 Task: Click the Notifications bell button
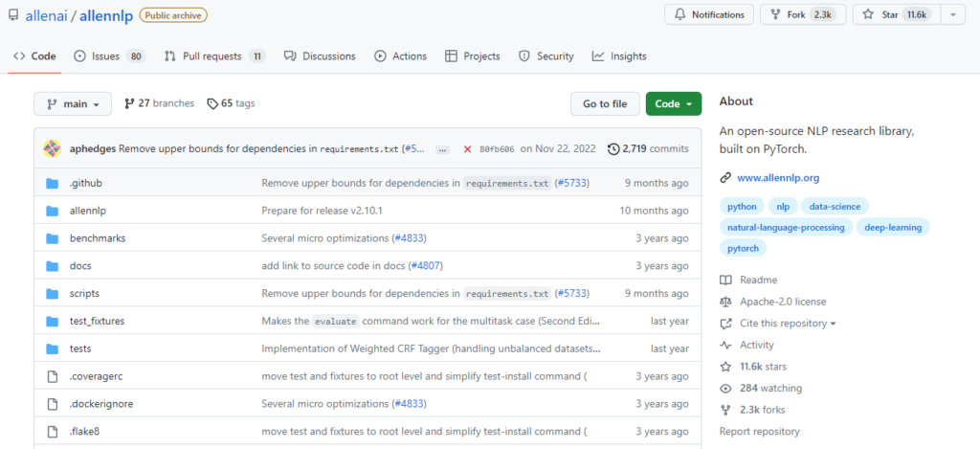709,14
